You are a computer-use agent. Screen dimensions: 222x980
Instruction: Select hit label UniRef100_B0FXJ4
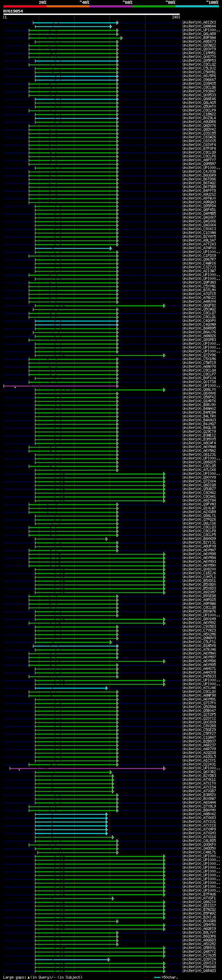coord(199,378)
